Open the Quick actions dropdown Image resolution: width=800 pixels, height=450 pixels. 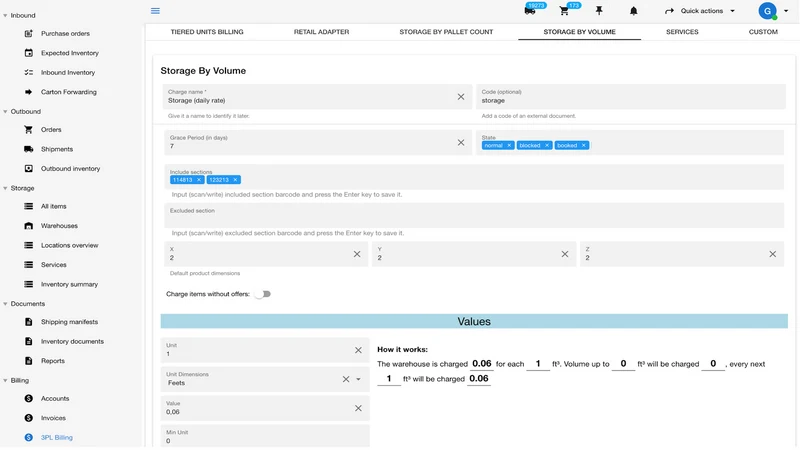tap(699, 11)
